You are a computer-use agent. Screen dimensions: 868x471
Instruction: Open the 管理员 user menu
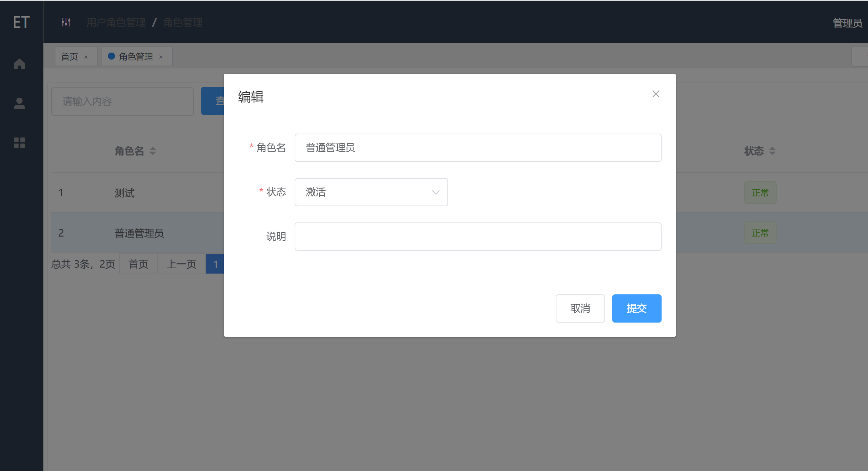(847, 23)
